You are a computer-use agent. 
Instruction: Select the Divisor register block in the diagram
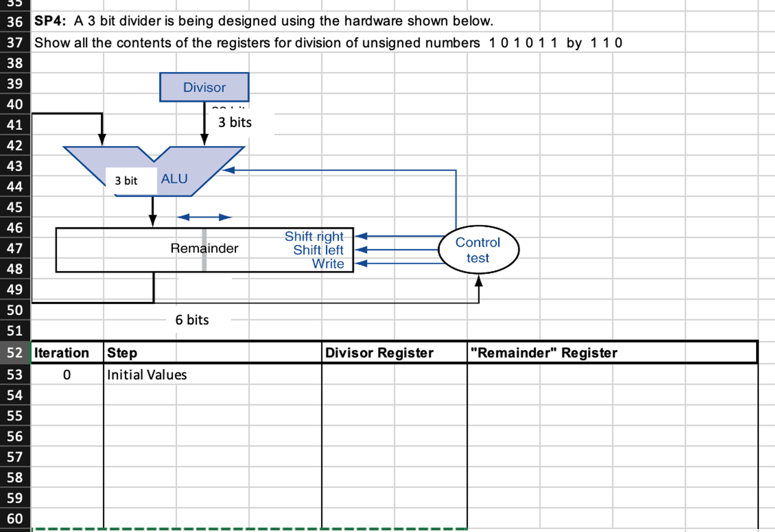tap(204, 87)
